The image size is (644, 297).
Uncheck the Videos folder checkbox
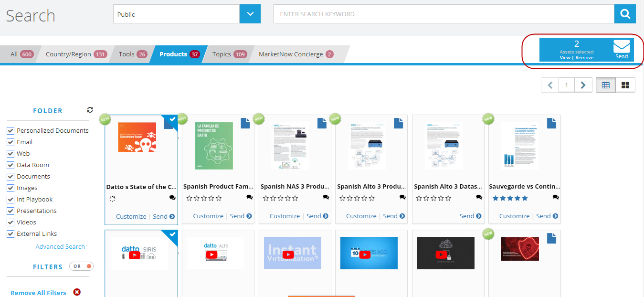11,223
